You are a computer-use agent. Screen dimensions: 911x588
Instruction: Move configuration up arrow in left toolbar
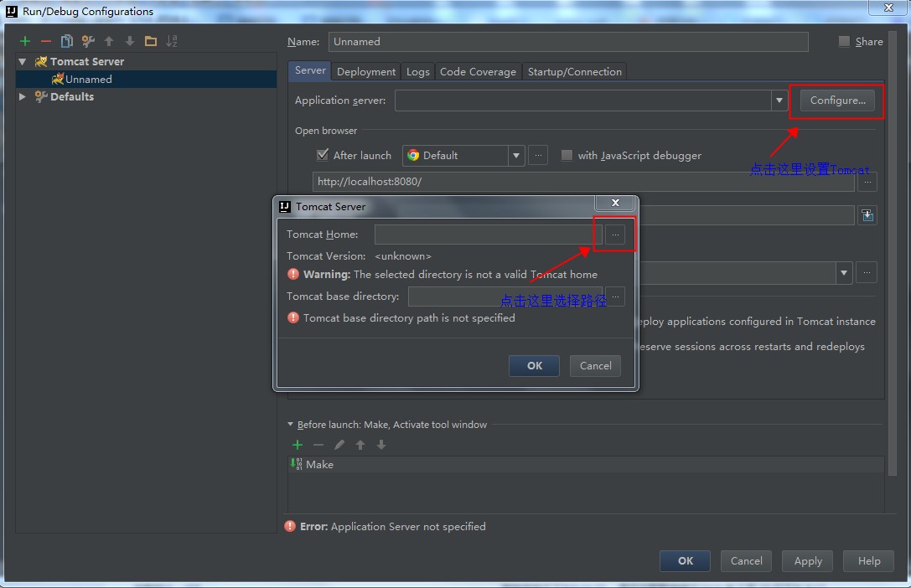109,41
